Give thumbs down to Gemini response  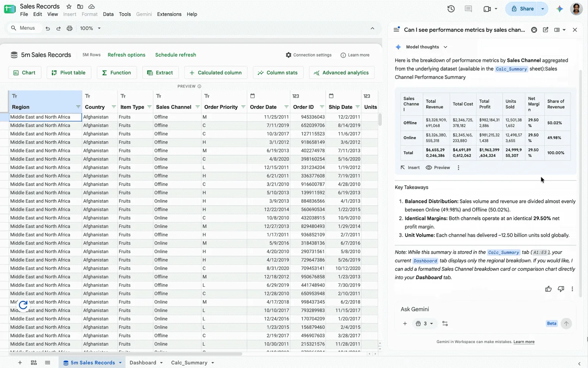[561, 289]
